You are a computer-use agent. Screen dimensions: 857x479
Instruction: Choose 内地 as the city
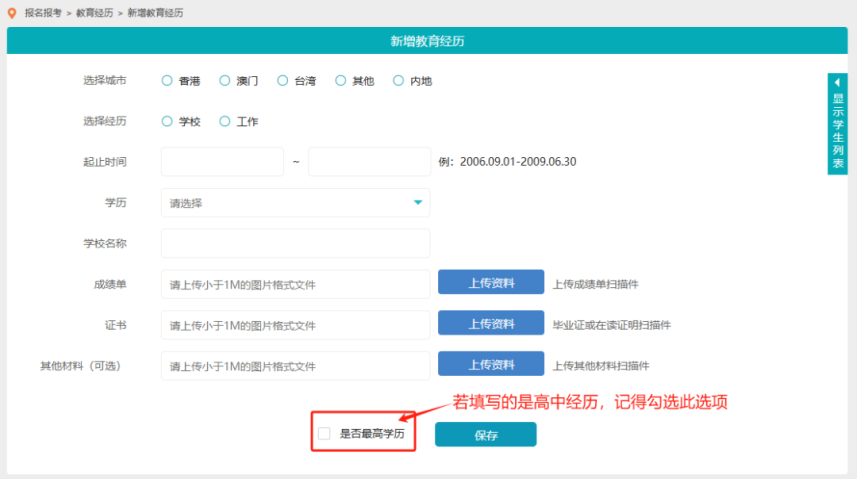coord(399,81)
